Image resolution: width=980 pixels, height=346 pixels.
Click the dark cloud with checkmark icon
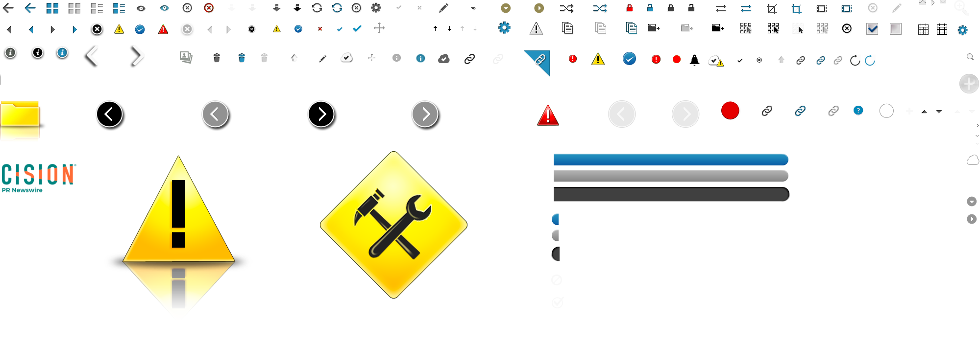[444, 59]
